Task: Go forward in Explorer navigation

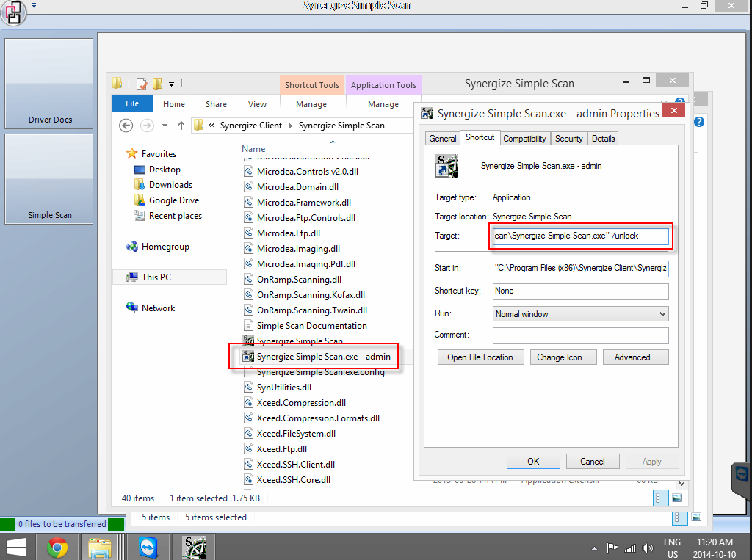Action: (147, 126)
